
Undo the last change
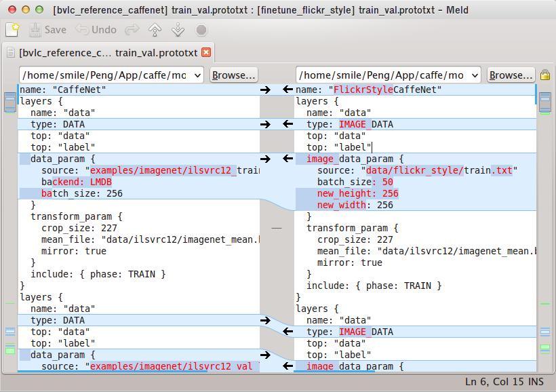(x=96, y=30)
